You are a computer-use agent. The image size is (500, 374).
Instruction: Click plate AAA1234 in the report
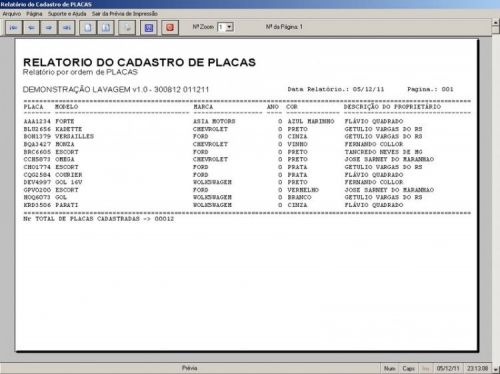[x=37, y=121]
